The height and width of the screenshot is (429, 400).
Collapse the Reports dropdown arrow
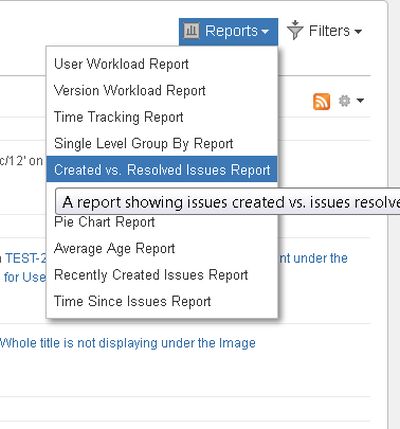point(265,32)
